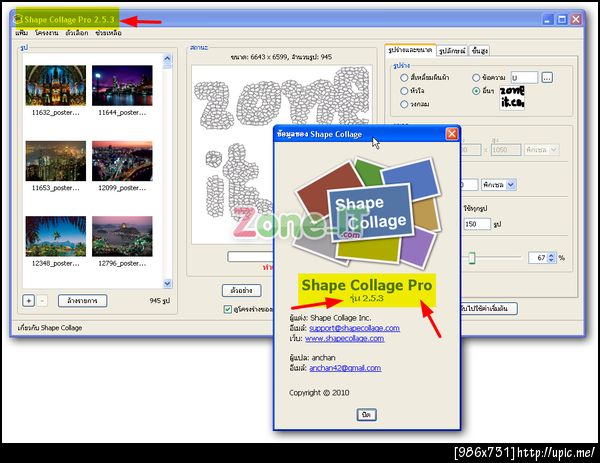Click 'Copyright © 2010' text in About dialog
Screen dimensions: 600x463
pyautogui.click(x=319, y=393)
